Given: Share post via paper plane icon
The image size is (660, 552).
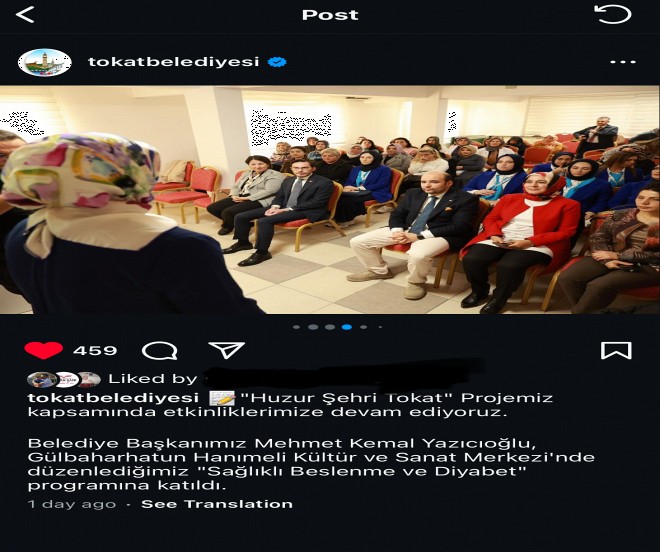Looking at the screenshot, I should click(x=226, y=350).
